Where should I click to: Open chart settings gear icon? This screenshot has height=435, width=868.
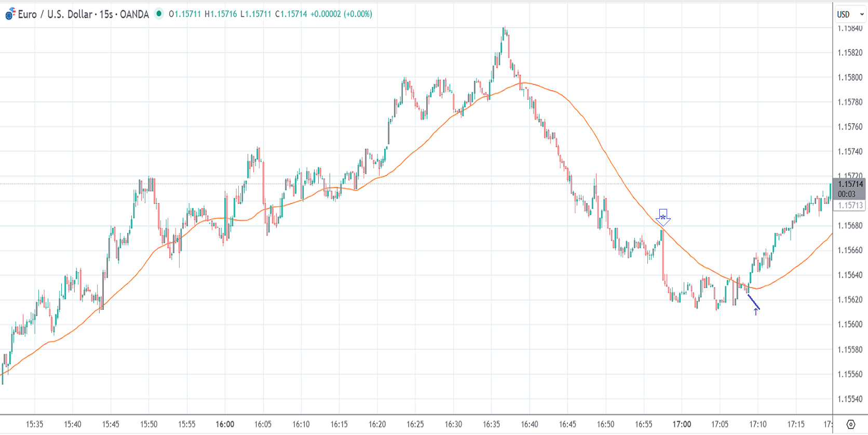coord(850,425)
